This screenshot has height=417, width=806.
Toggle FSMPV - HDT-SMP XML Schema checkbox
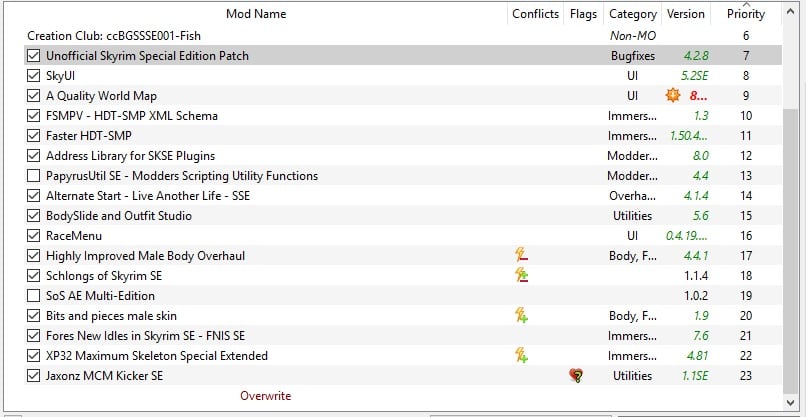[33, 116]
